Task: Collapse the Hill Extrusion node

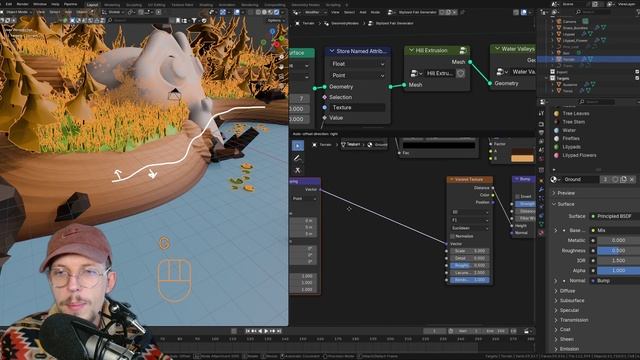Action: pyautogui.click(x=411, y=50)
